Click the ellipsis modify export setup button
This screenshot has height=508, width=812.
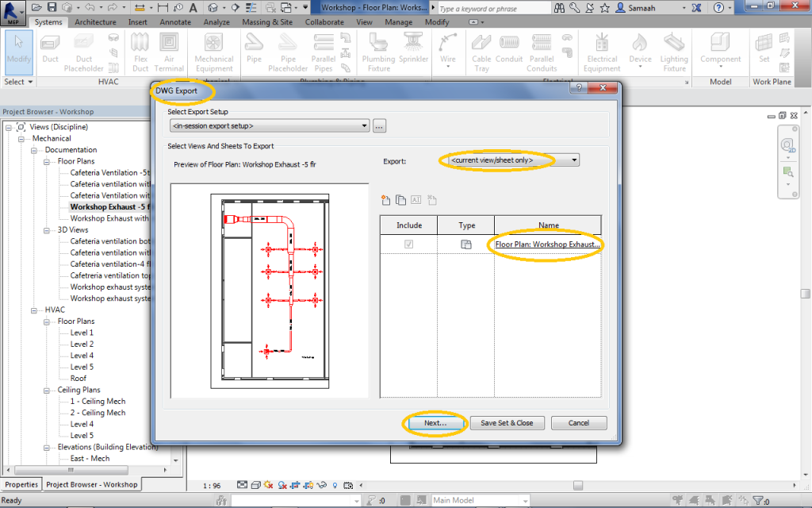click(379, 126)
